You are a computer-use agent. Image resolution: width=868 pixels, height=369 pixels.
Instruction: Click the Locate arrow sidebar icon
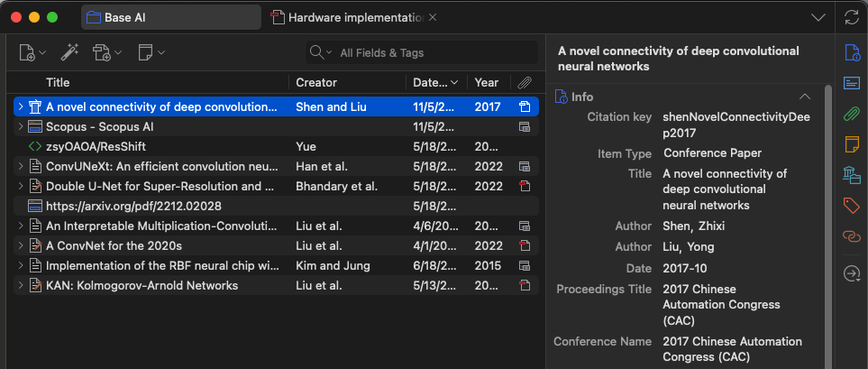(x=852, y=273)
